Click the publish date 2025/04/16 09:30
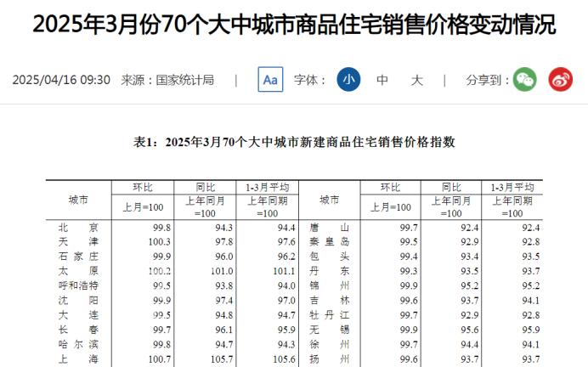Screen dimensions: 588x367 [61, 80]
